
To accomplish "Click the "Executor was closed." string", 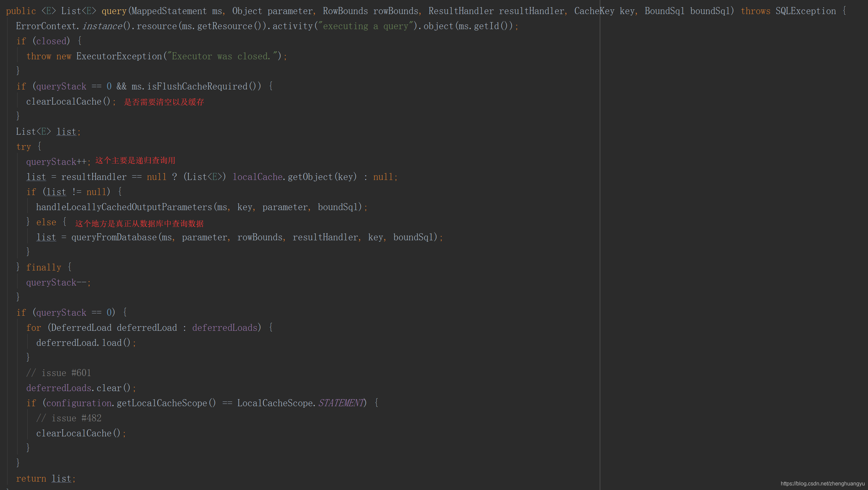I will [x=222, y=56].
